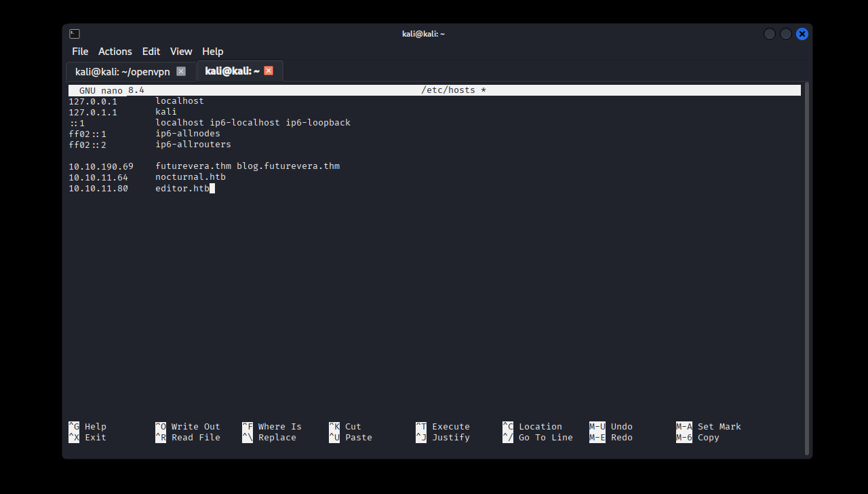Click the /etc/hosts filename in nano header
This screenshot has width=868, height=494.
pyautogui.click(x=448, y=90)
